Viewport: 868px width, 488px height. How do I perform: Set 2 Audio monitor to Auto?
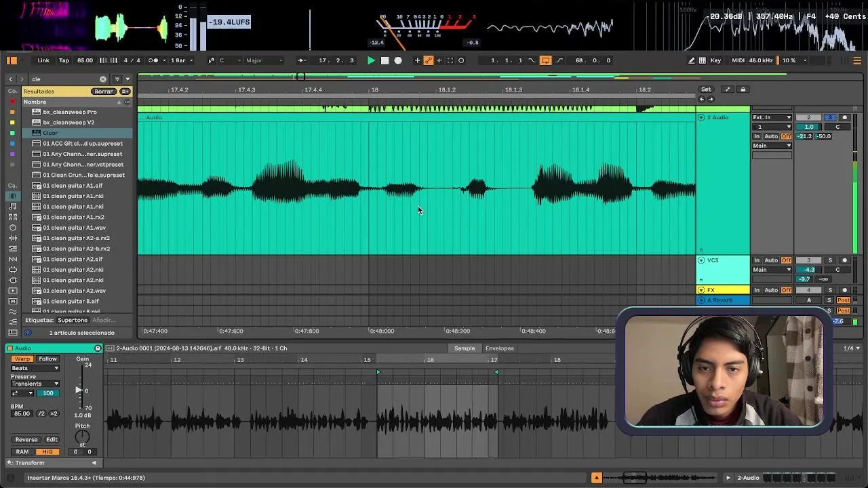[771, 136]
